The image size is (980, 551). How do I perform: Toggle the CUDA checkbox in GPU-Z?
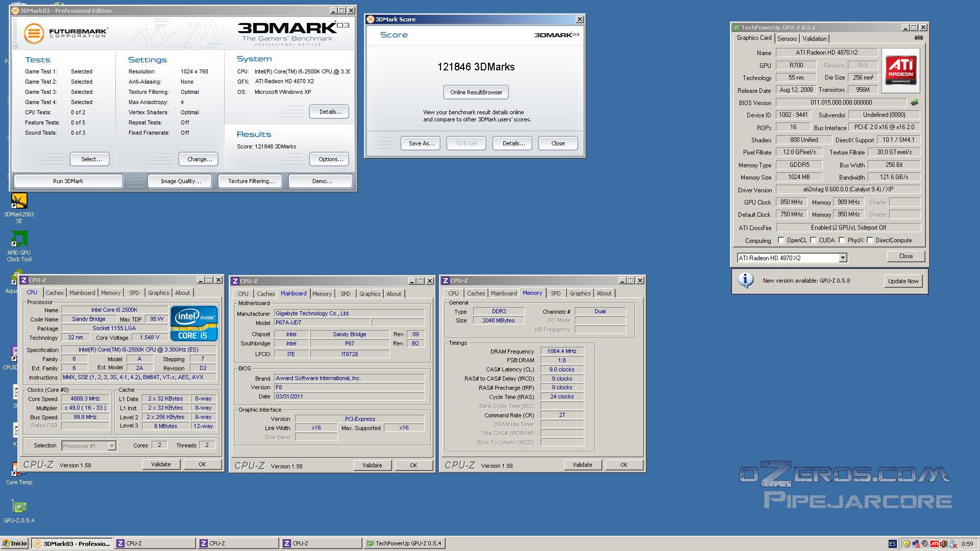pyautogui.click(x=814, y=240)
